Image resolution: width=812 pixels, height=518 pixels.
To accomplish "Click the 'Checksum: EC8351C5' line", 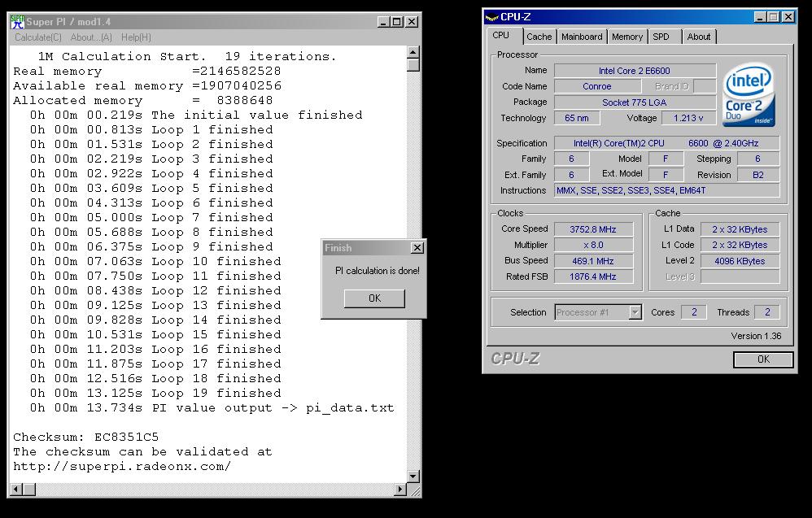I will pyautogui.click(x=86, y=437).
